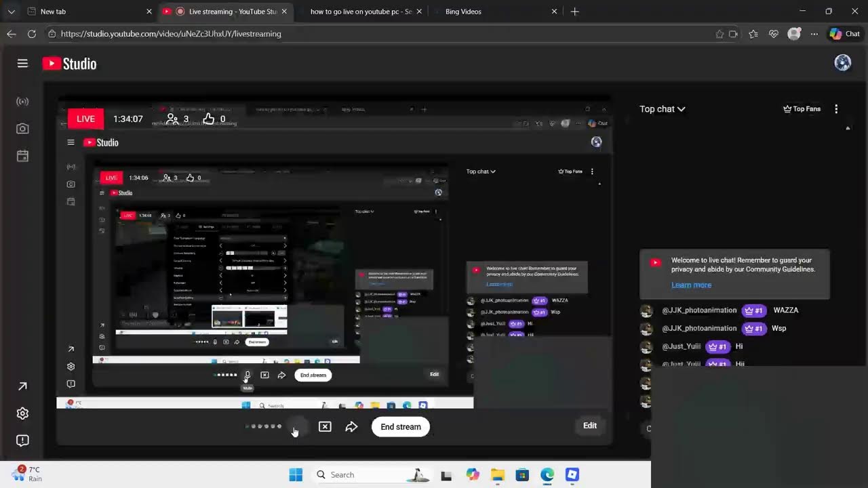
Task: Click @JJK_photoanimation name on Wsp message
Action: point(699,328)
